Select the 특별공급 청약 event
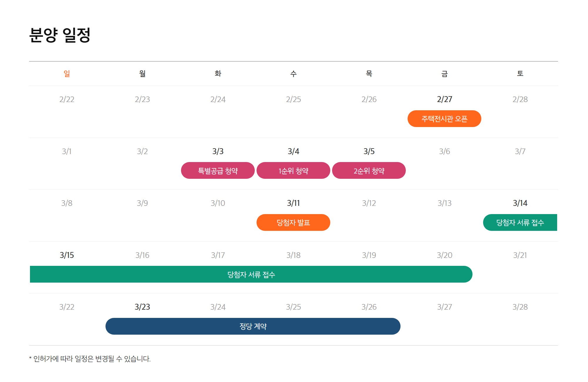The image size is (588, 382). 218,171
